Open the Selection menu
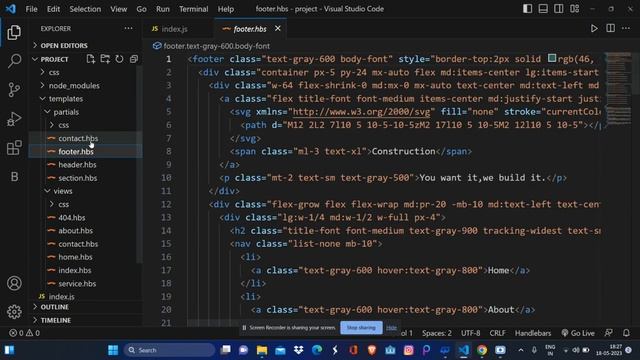The image size is (640, 360). click(x=85, y=9)
